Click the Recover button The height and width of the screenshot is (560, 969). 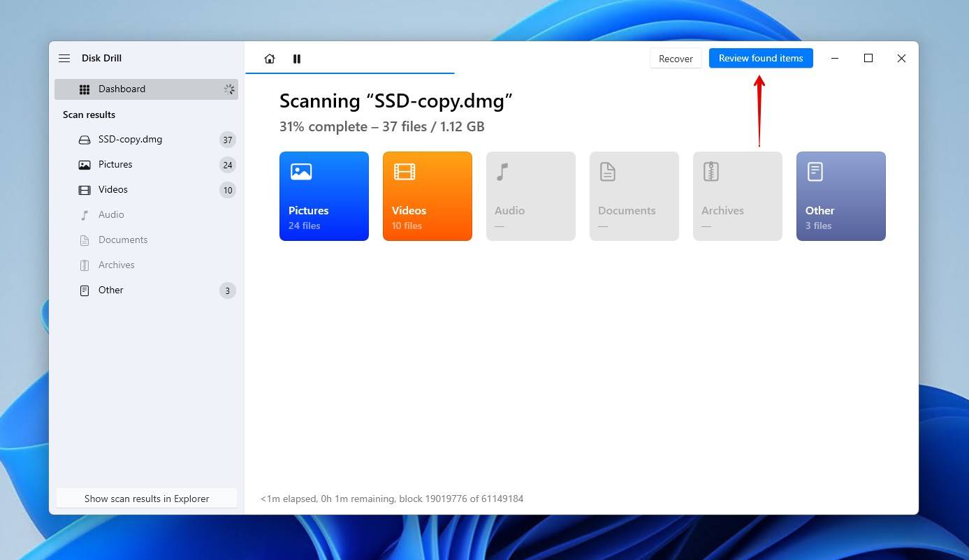point(676,59)
